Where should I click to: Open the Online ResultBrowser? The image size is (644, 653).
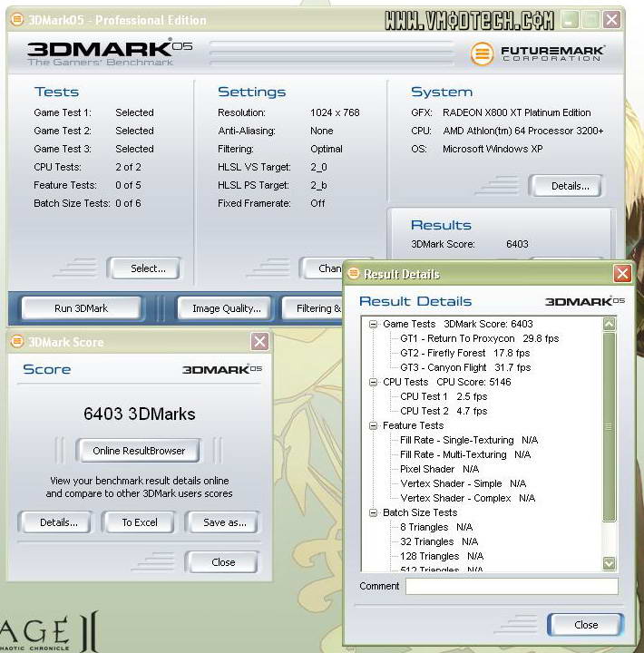(x=139, y=451)
